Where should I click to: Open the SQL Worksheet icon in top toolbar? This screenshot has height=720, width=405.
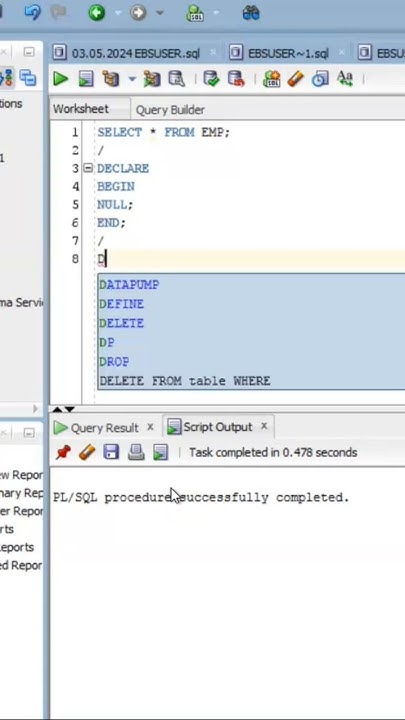(195, 13)
